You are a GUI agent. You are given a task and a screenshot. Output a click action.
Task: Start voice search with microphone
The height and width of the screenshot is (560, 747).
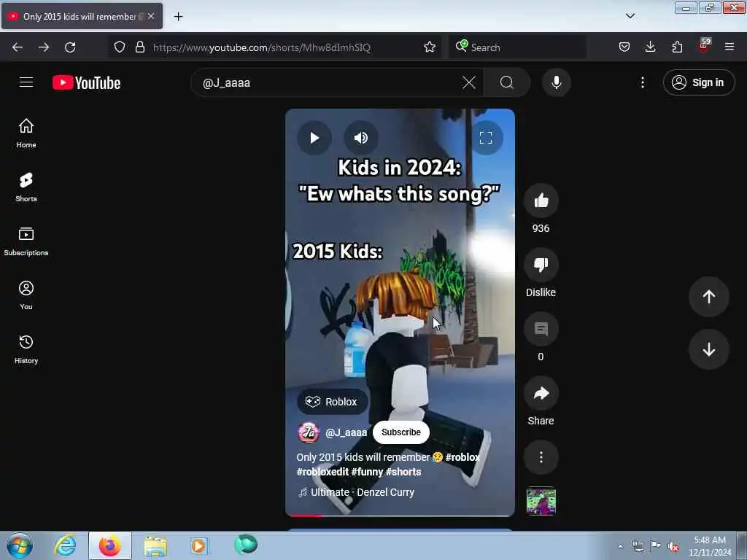pos(556,83)
